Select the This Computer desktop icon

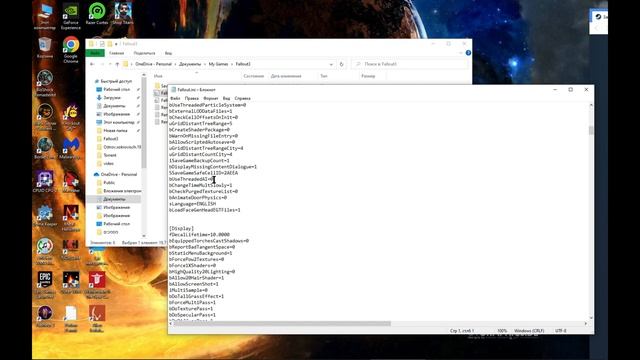point(44,16)
